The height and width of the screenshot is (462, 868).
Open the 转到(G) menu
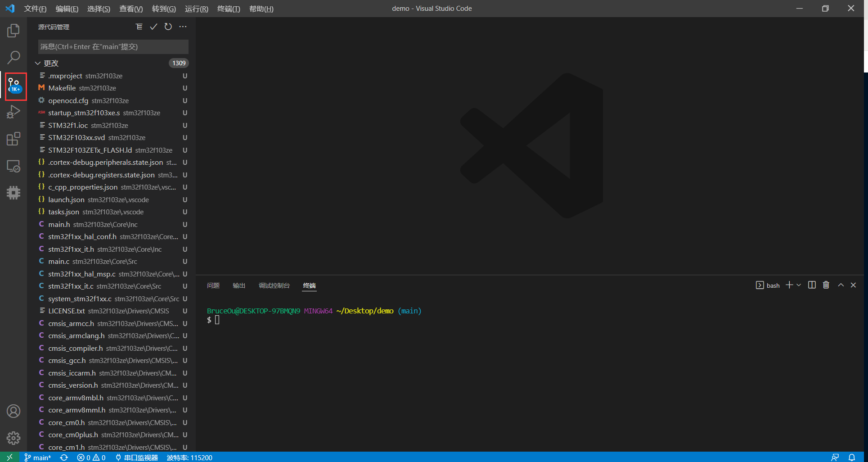pyautogui.click(x=164, y=9)
